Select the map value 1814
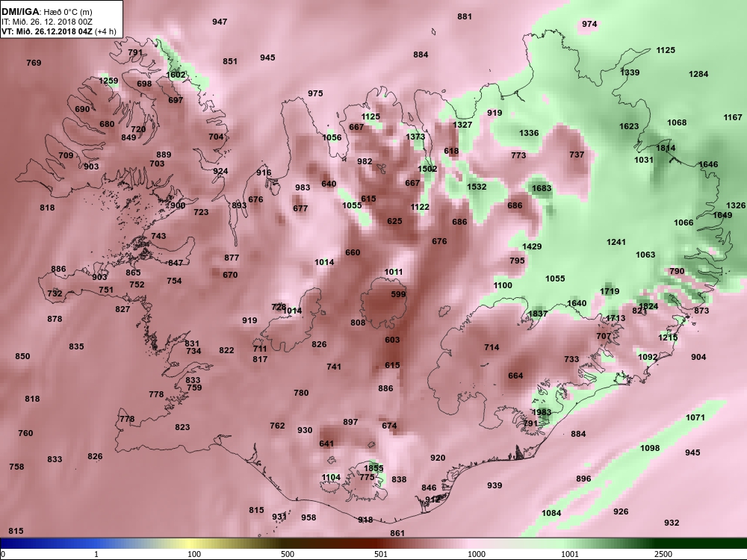This screenshot has width=747, height=560. point(666,148)
